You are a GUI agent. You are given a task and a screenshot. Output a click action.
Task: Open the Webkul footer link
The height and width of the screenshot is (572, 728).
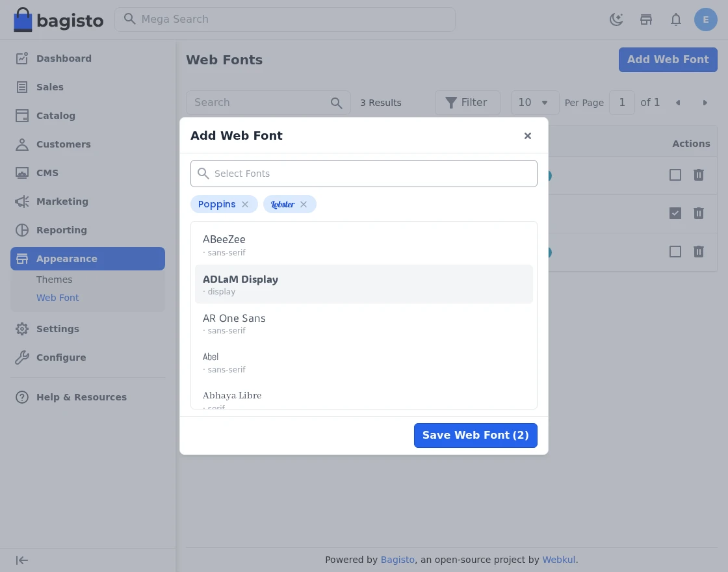pyautogui.click(x=558, y=560)
